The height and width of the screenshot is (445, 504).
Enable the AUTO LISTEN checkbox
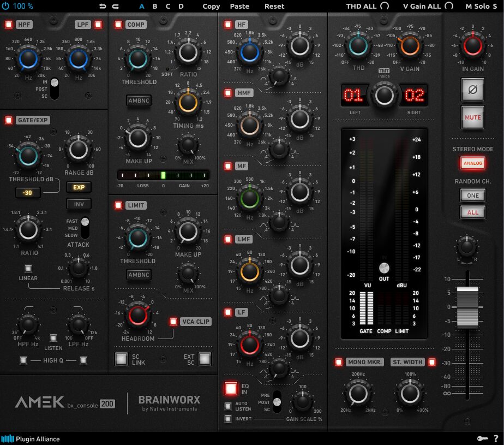(x=229, y=405)
